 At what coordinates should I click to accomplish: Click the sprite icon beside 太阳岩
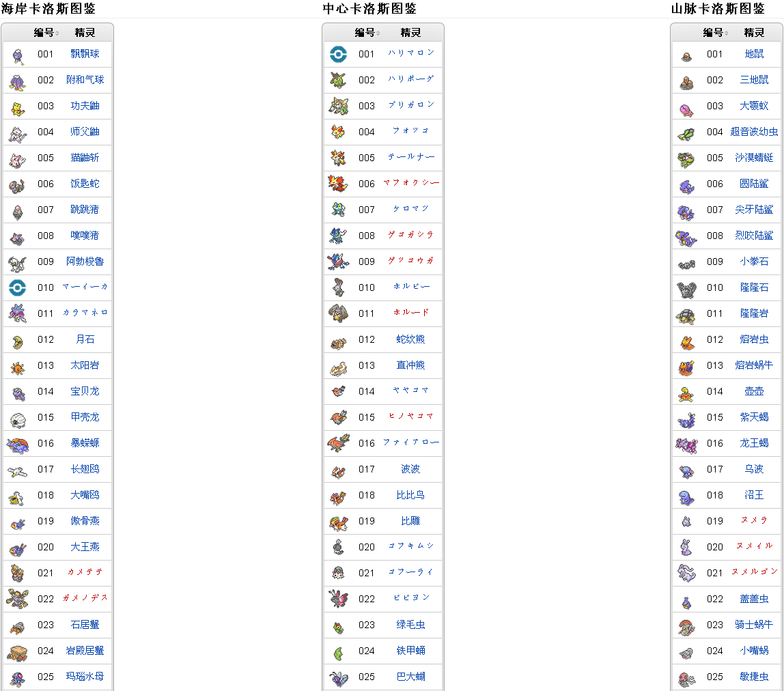click(17, 365)
